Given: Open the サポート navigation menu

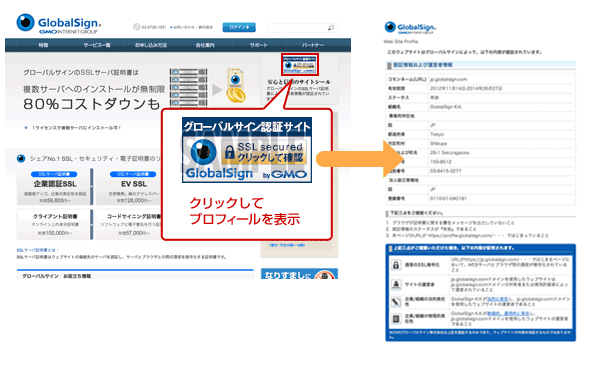Looking at the screenshot, I should 259,45.
